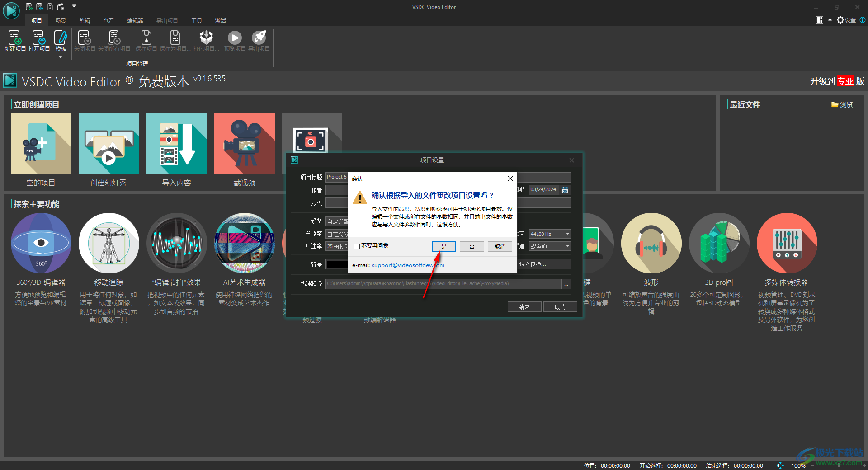Click the info icon at top right

(x=862, y=20)
